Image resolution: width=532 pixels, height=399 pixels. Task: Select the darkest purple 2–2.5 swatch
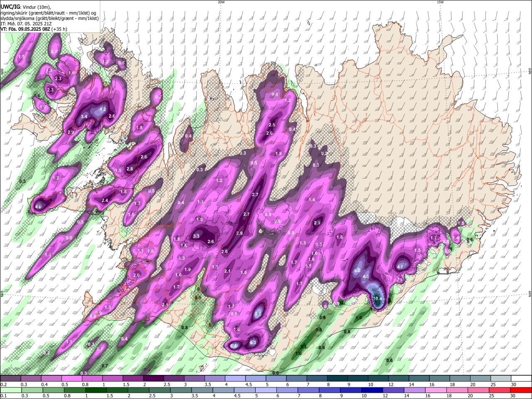coord(153,379)
